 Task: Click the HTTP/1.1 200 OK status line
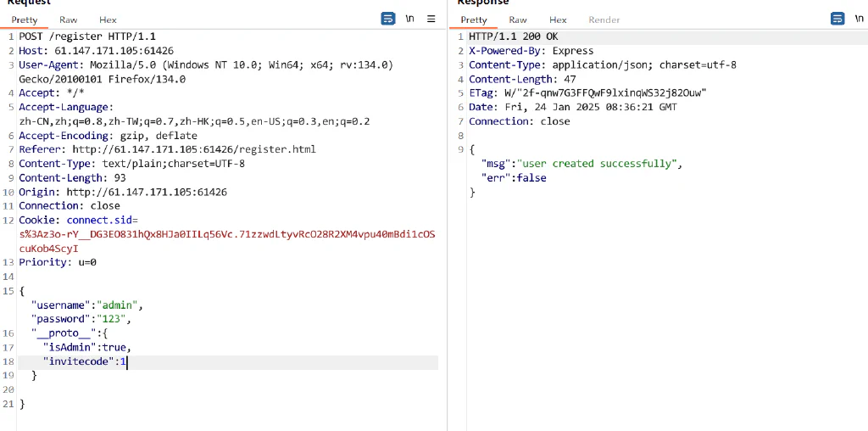[x=513, y=36]
